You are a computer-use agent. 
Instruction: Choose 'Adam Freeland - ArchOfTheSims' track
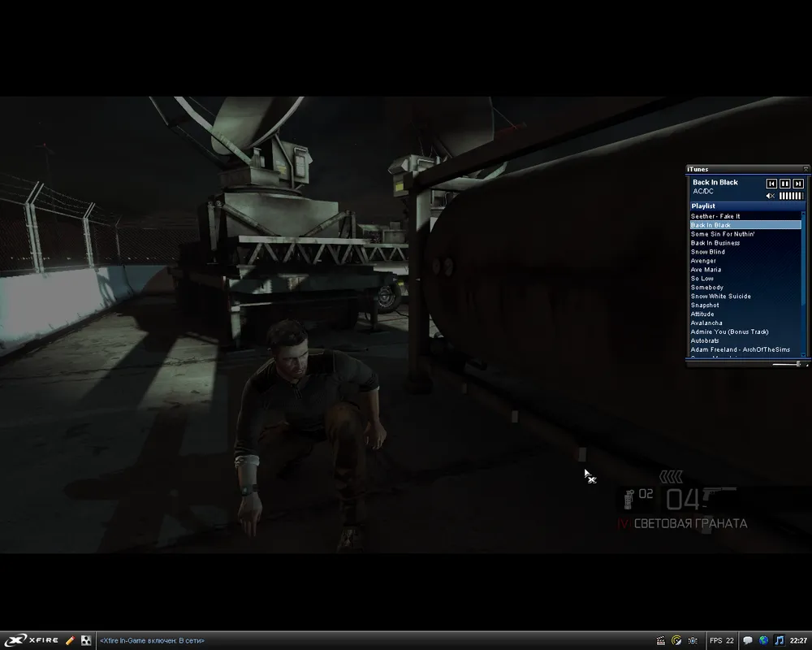point(740,350)
